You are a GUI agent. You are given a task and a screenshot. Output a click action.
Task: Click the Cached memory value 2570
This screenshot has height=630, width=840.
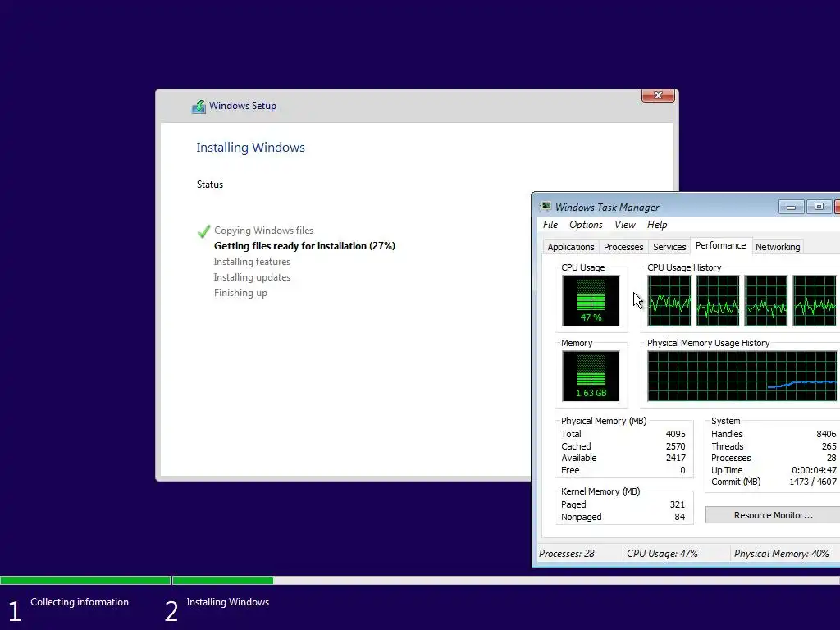pos(676,446)
